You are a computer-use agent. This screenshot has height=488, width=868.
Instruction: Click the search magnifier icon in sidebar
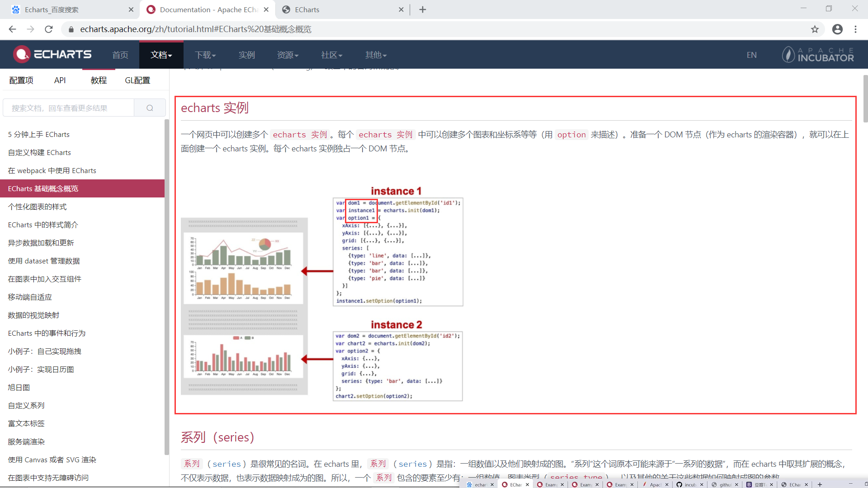[x=150, y=108]
